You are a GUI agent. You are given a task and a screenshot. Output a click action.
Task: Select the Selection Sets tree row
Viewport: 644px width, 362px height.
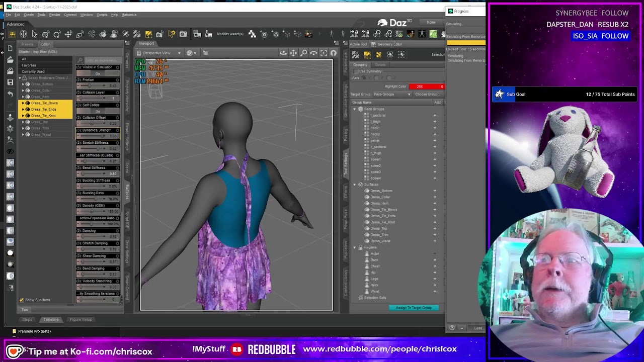(375, 298)
